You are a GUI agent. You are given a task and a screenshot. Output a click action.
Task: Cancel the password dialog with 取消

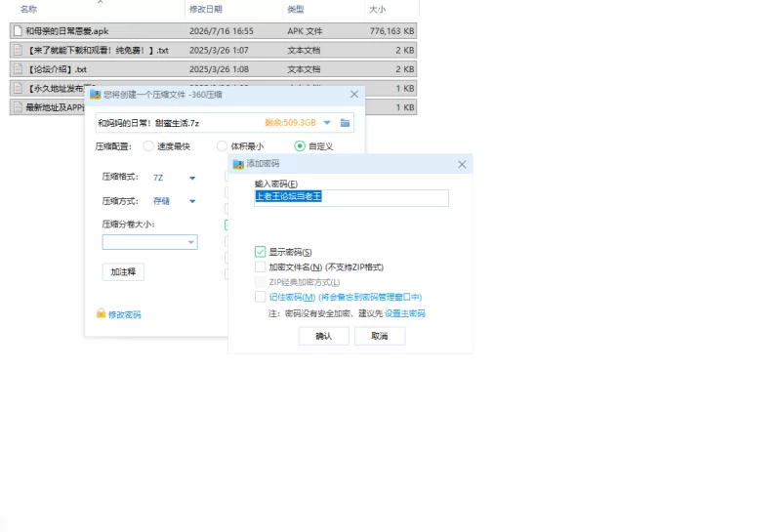[380, 336]
